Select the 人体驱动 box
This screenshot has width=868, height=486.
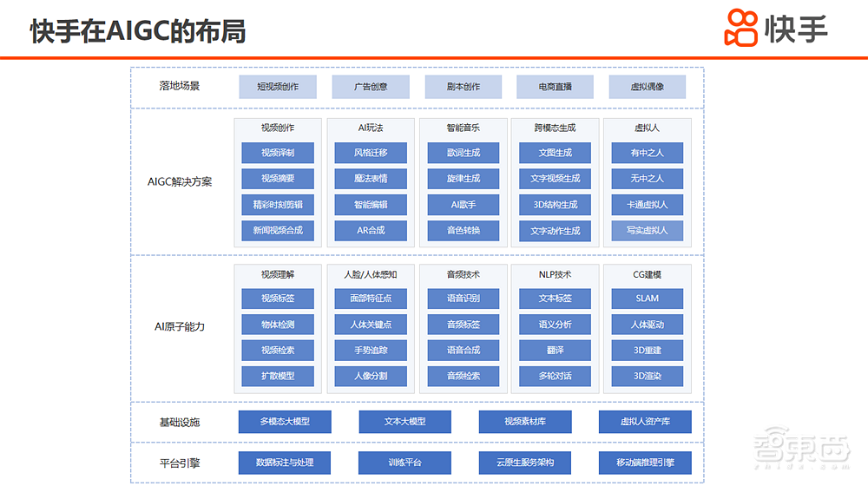pos(648,325)
